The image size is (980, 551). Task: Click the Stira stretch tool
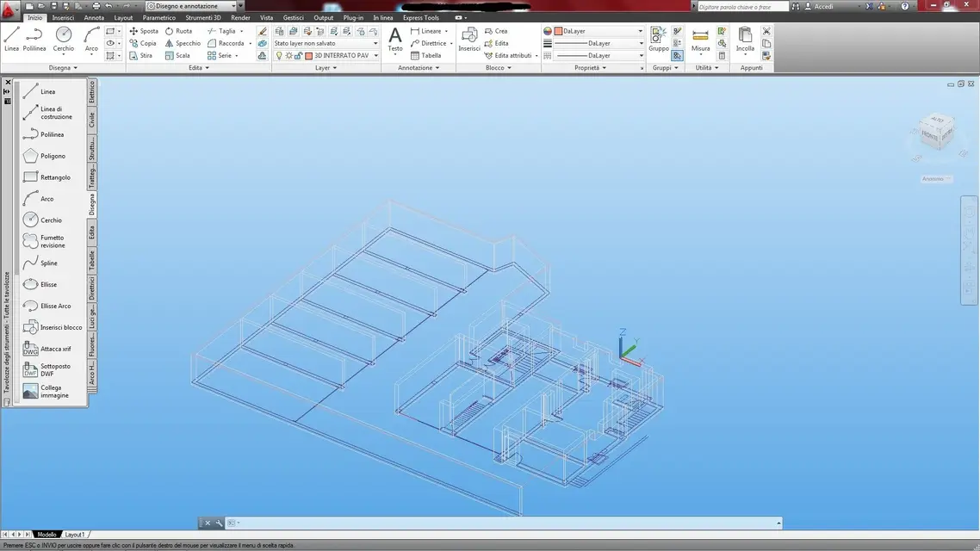coord(141,56)
